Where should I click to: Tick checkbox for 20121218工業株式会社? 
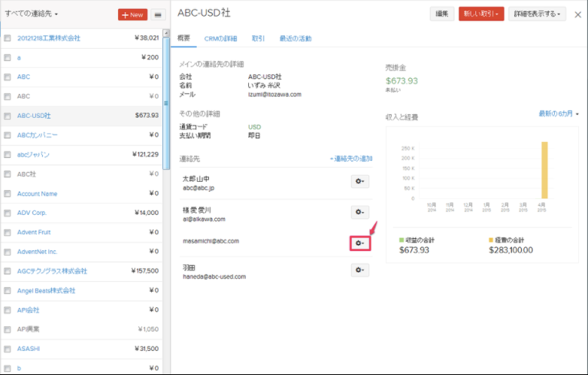pyautogui.click(x=8, y=38)
